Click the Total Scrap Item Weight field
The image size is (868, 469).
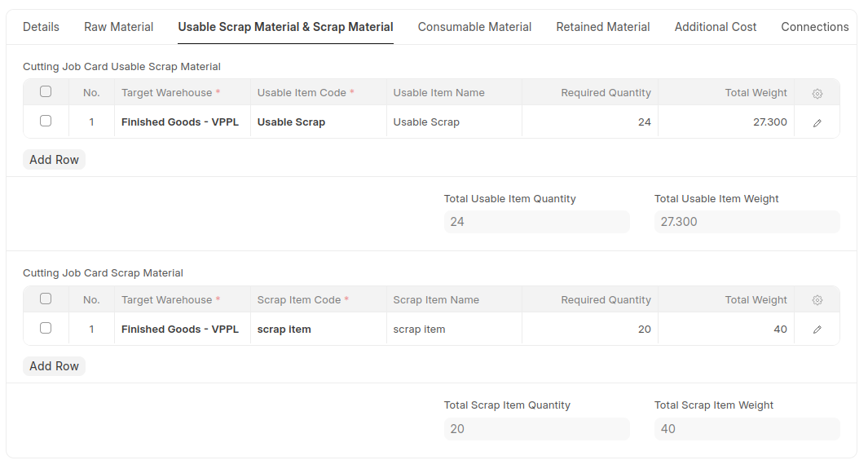(747, 428)
